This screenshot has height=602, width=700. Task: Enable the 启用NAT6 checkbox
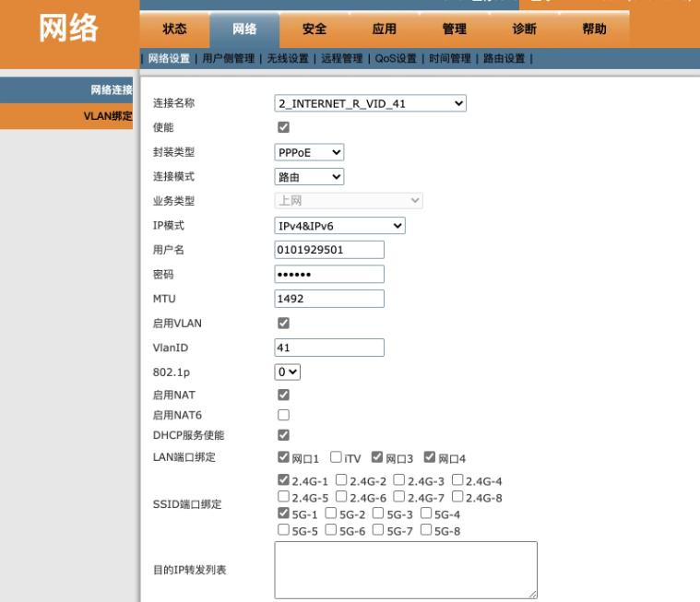[x=283, y=415]
